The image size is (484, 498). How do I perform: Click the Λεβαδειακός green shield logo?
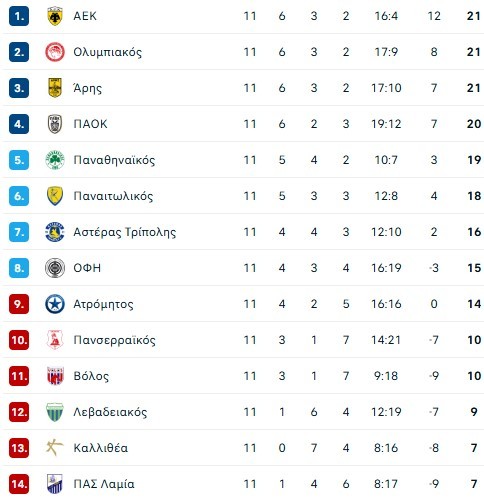(x=55, y=412)
